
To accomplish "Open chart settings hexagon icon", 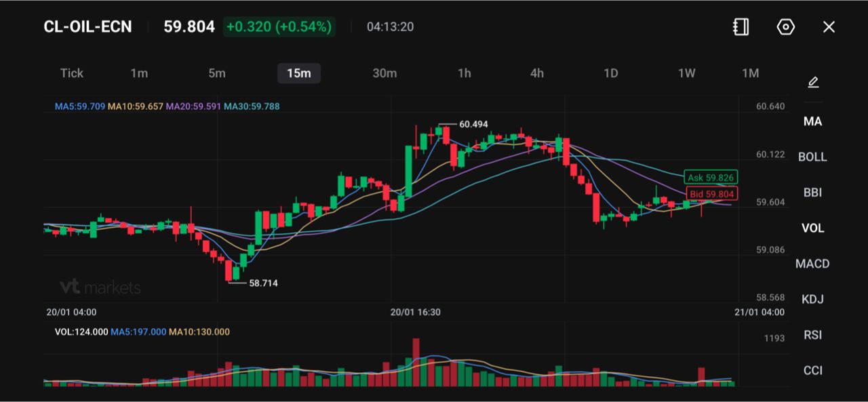I will point(785,27).
